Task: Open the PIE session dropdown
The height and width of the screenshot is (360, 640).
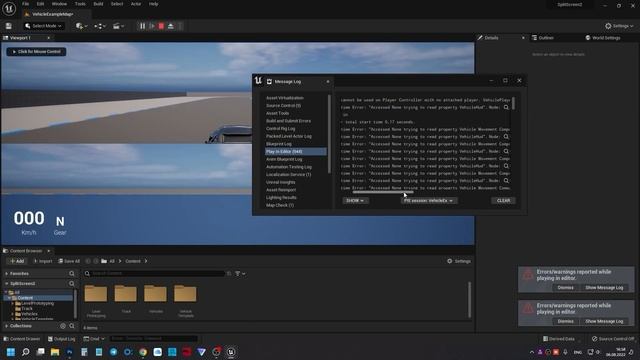Action: coord(429,201)
